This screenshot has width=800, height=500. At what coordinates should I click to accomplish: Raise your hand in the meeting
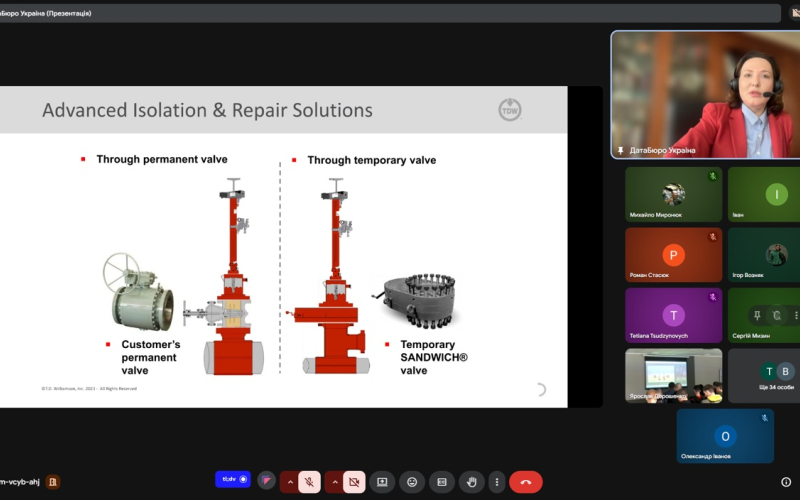[x=472, y=482]
